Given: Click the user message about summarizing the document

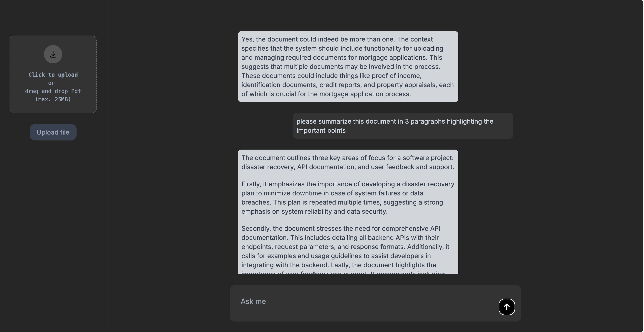Looking at the screenshot, I should tap(402, 126).
